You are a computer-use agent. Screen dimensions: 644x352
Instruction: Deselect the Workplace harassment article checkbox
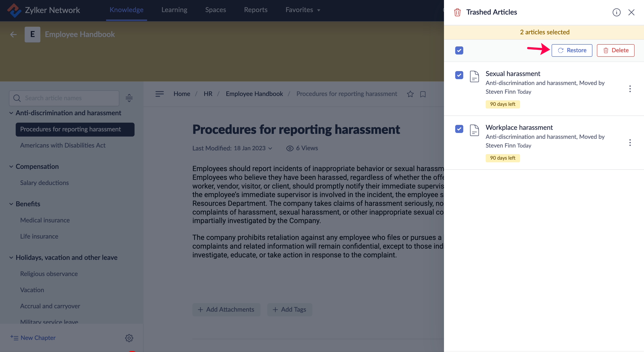click(459, 129)
